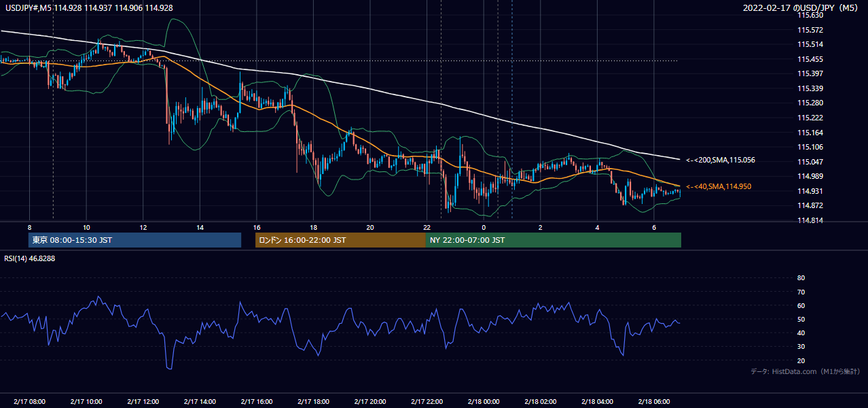Click price axis label 115.630
This screenshot has width=868, height=408.
[810, 16]
